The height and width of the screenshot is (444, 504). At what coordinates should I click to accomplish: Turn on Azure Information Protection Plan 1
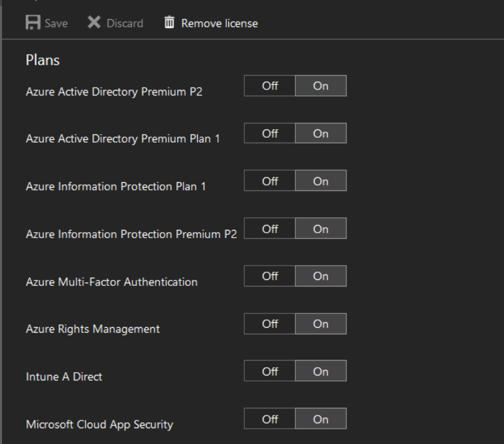click(321, 181)
